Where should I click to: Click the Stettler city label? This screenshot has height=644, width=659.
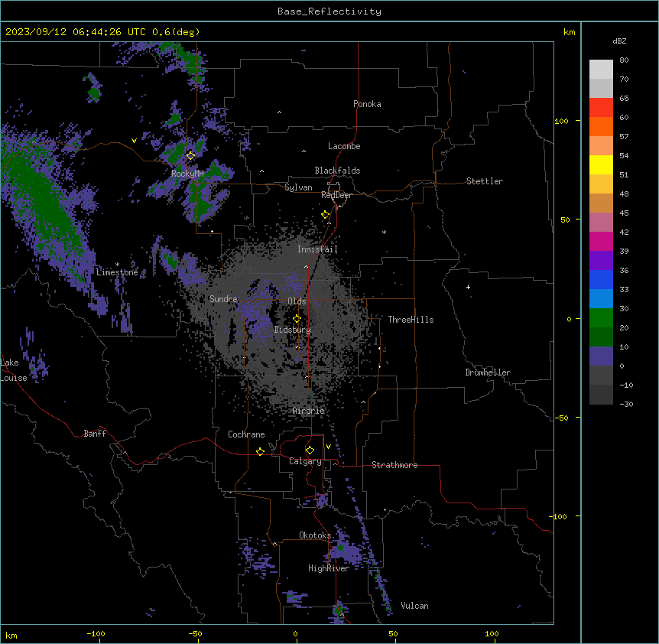[x=485, y=181]
